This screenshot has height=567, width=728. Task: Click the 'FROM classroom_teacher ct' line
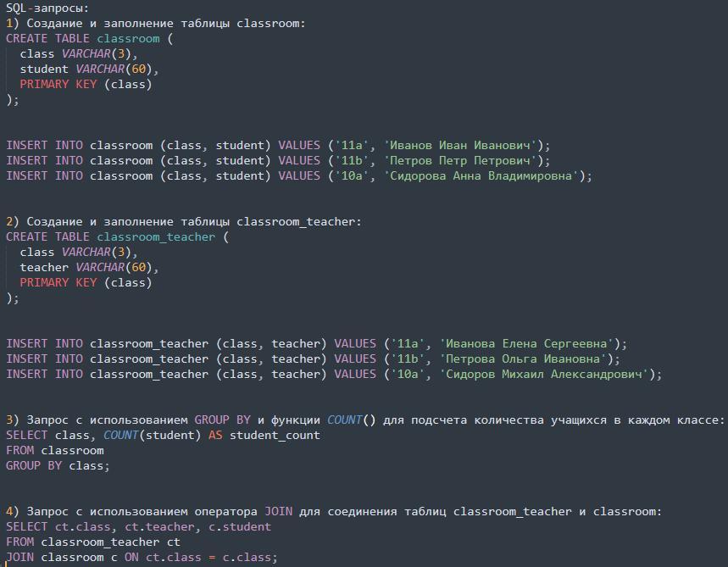point(93,542)
